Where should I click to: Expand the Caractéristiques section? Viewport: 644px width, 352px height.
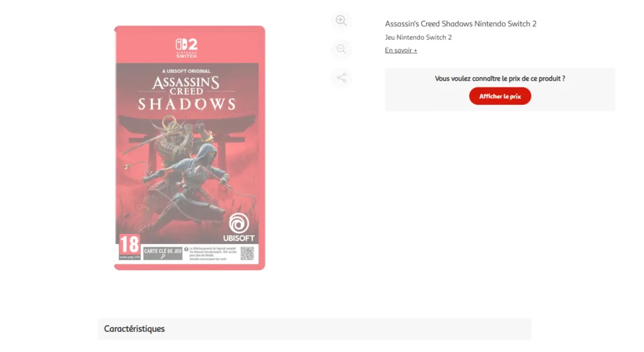pyautogui.click(x=314, y=329)
